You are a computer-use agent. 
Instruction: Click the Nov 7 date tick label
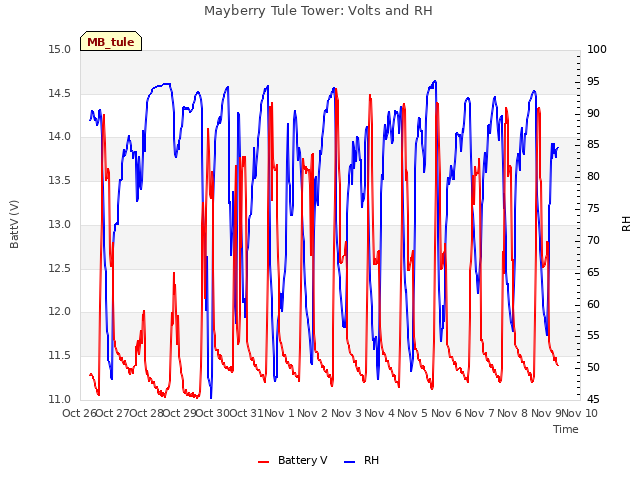pos(480,413)
